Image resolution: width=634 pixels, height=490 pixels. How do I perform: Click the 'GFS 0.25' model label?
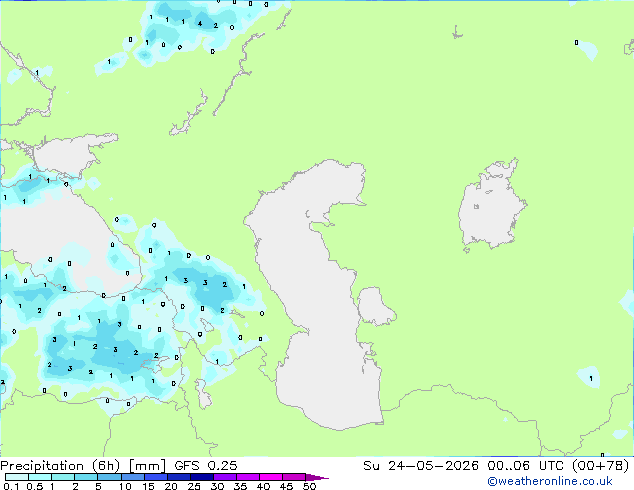pos(206,466)
